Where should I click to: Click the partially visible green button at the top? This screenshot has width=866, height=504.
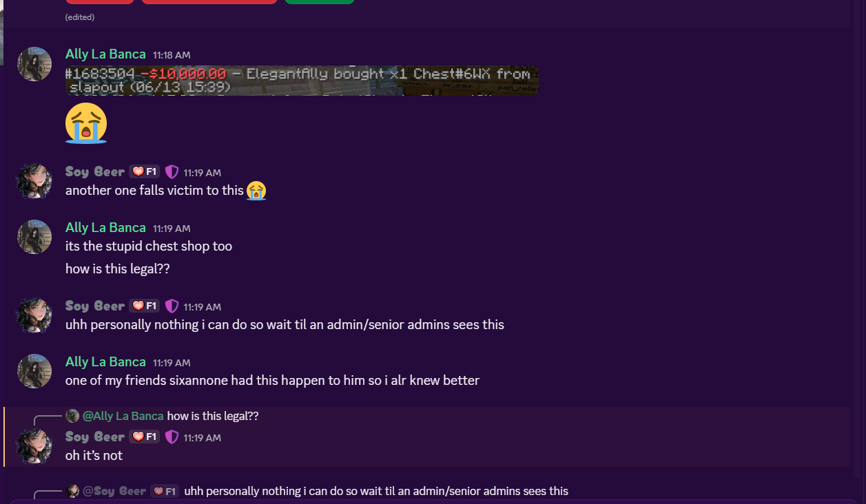[x=320, y=2]
